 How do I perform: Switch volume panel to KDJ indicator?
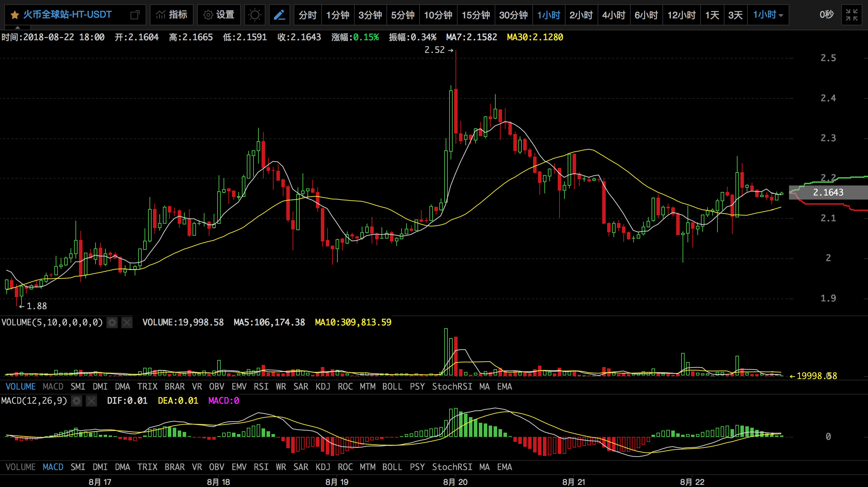pyautogui.click(x=323, y=387)
